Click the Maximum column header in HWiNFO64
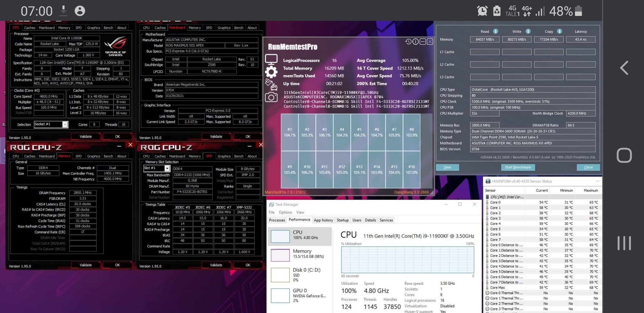The height and width of the screenshot is (313, 644). 591,190
